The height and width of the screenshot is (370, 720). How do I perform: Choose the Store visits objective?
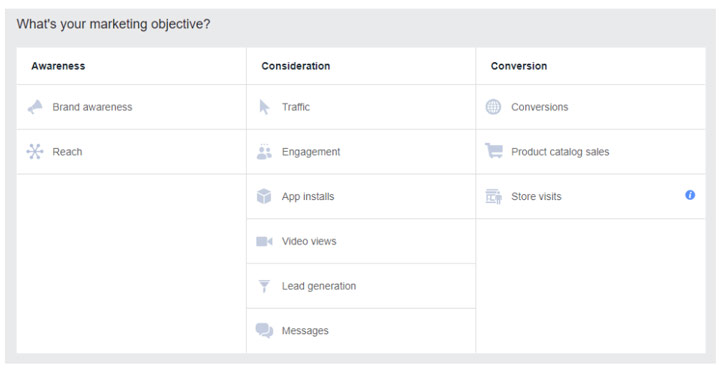click(x=591, y=196)
